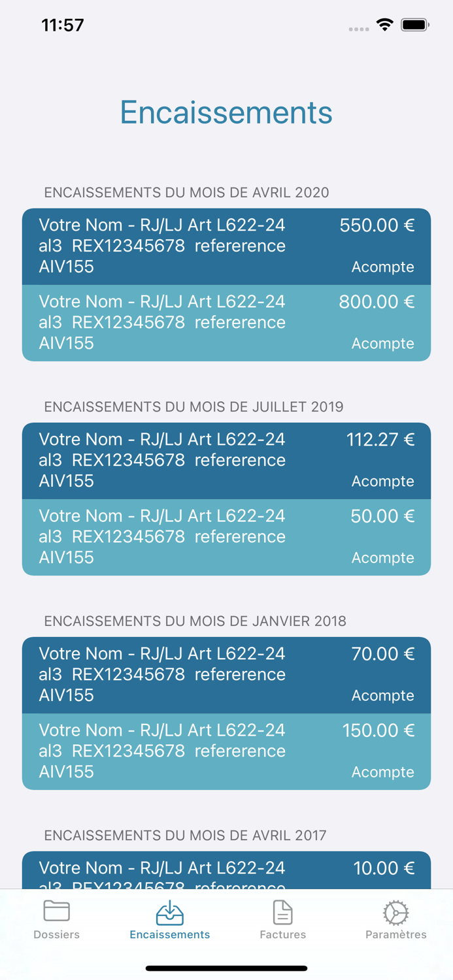The width and height of the screenshot is (453, 980).
Task: Tap the ENCAISSEMENTS DU MOIS DE AVRIL 2020 header
Action: [x=186, y=193]
